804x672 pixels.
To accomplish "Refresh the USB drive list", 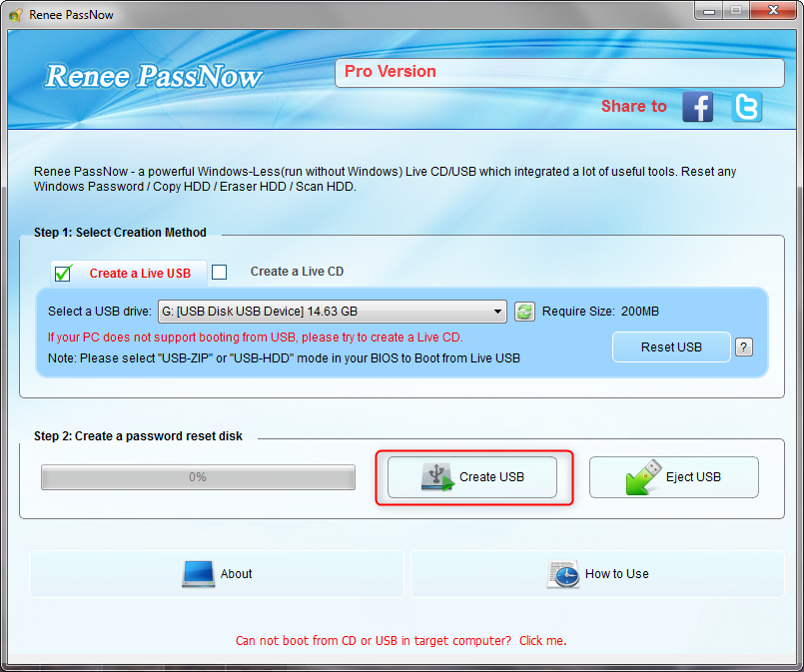I will 524,313.
